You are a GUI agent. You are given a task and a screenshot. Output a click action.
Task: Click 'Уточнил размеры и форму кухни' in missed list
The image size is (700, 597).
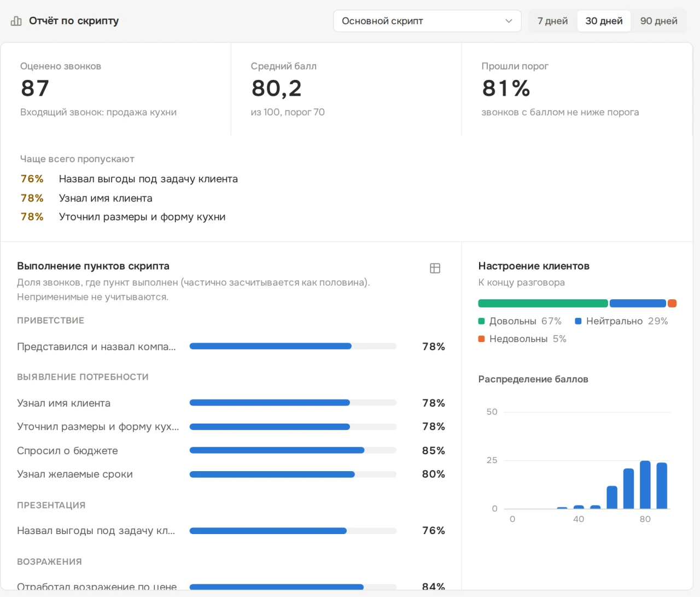[142, 217]
